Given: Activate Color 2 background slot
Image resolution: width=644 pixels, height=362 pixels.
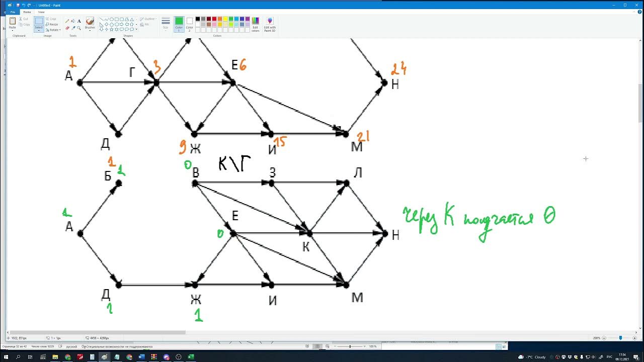Looking at the screenshot, I should click(x=190, y=24).
